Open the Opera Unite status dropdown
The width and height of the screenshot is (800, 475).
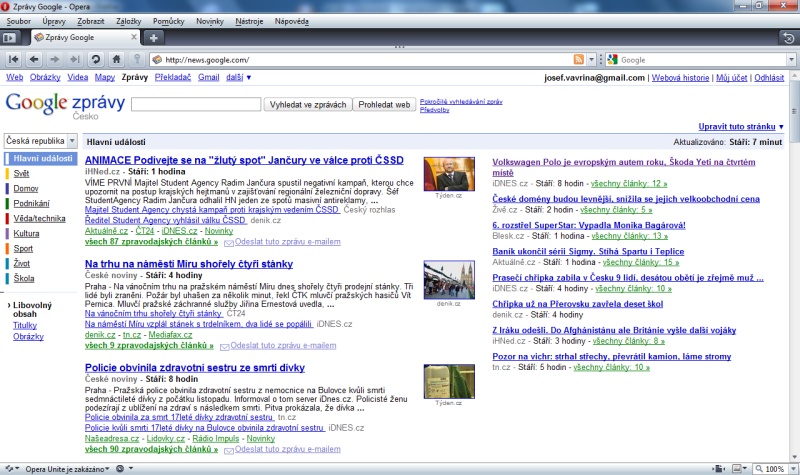(x=68, y=469)
